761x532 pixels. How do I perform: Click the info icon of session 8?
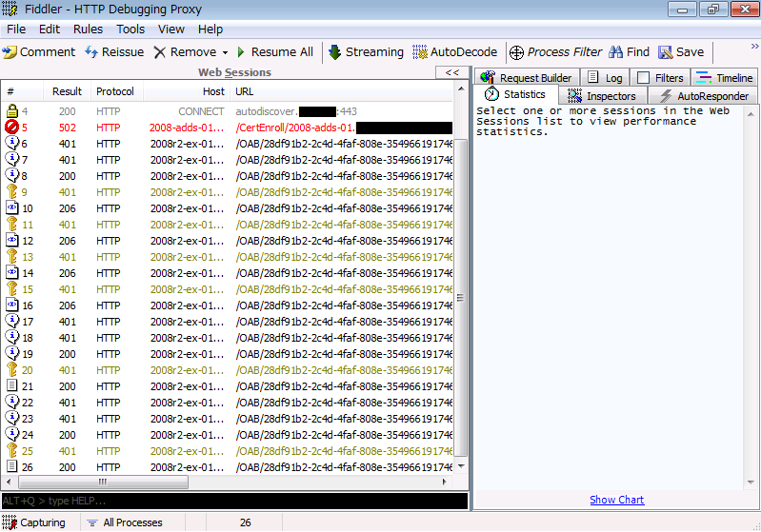tap(11, 175)
